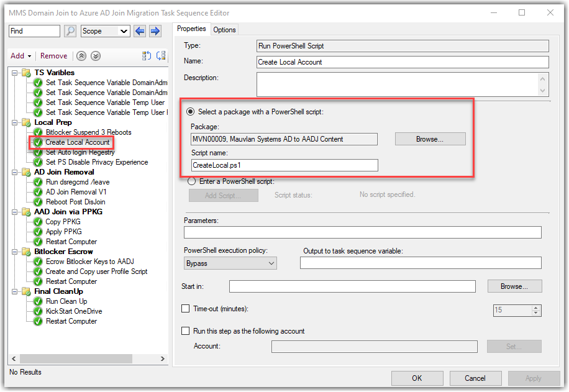Click the Remove button
This screenshot has height=392, width=569.
point(53,56)
